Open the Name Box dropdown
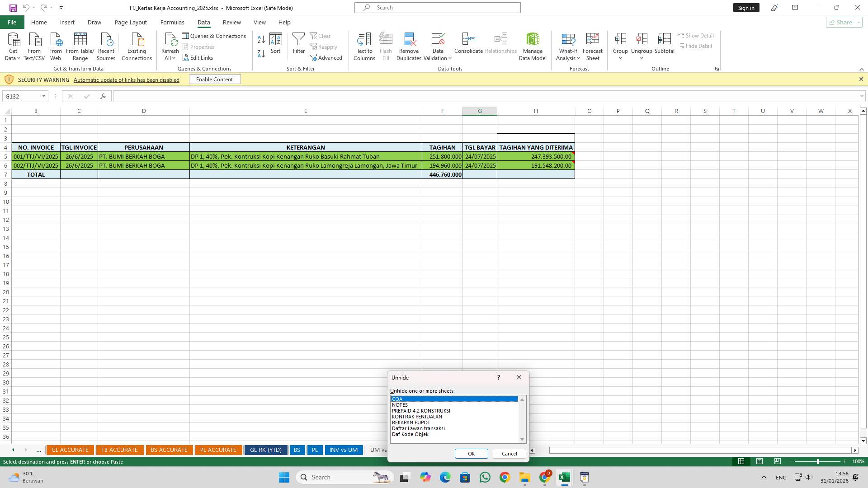This screenshot has height=488, width=868. [x=43, y=96]
